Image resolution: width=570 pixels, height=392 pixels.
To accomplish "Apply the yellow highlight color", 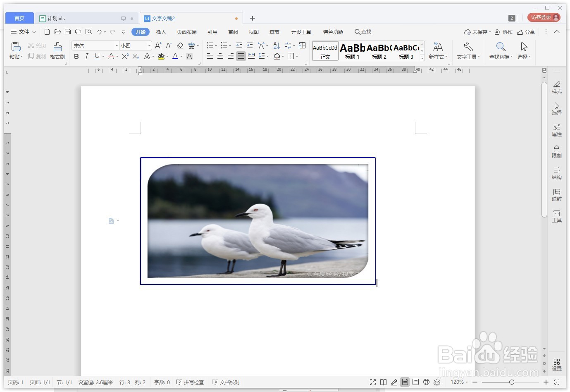I will [x=161, y=56].
